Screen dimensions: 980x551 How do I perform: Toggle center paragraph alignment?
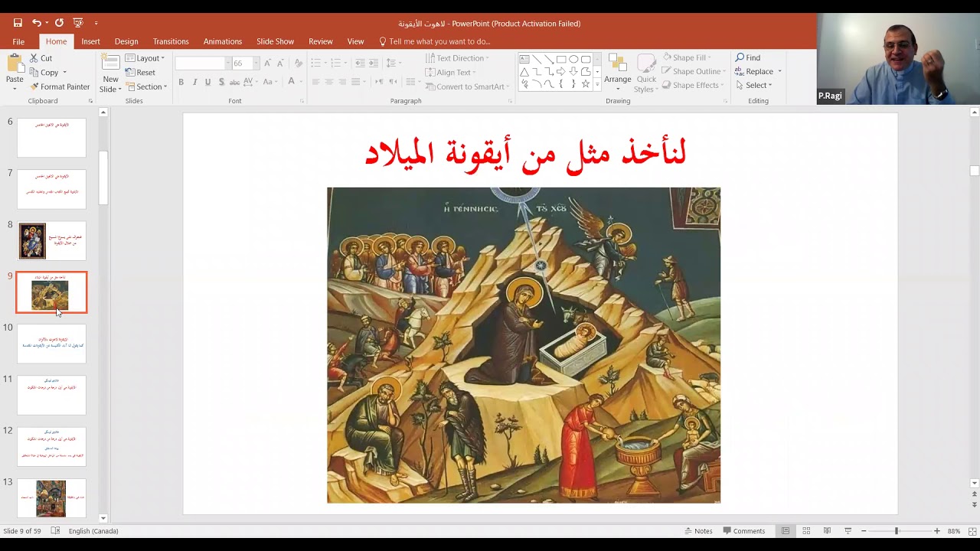(329, 82)
